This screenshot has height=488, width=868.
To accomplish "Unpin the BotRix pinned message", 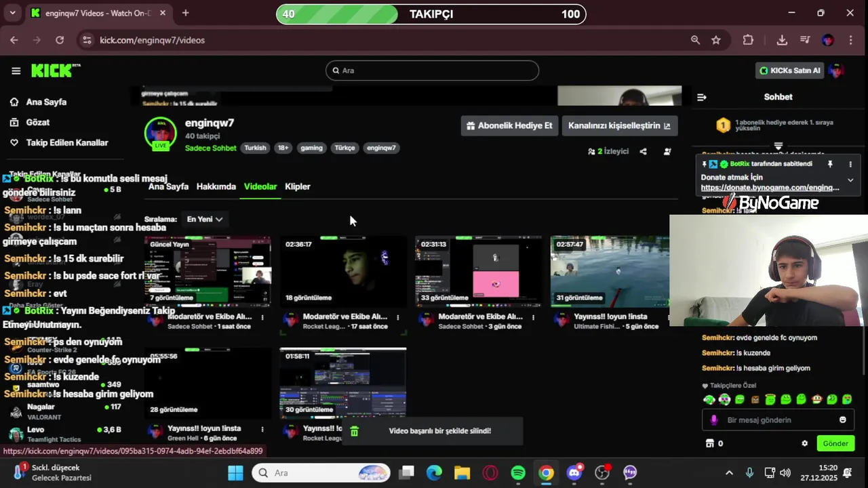I will 830,164.
